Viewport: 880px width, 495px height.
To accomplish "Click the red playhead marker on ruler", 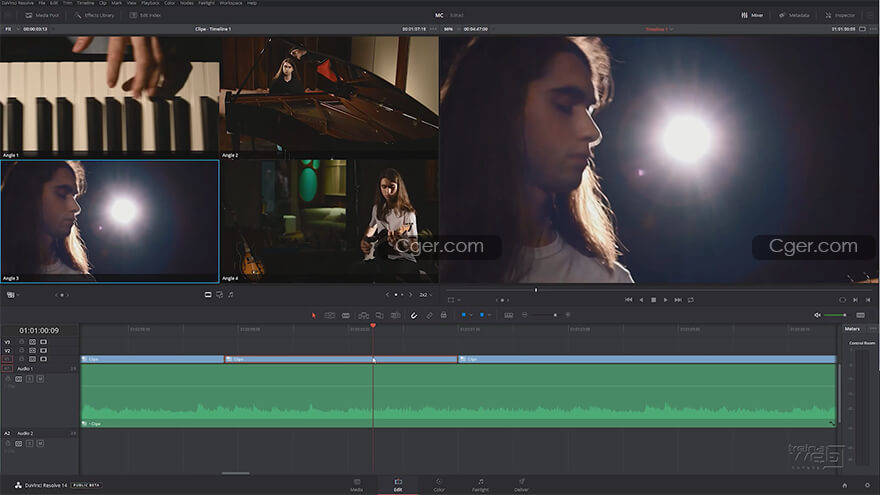I will click(x=373, y=326).
